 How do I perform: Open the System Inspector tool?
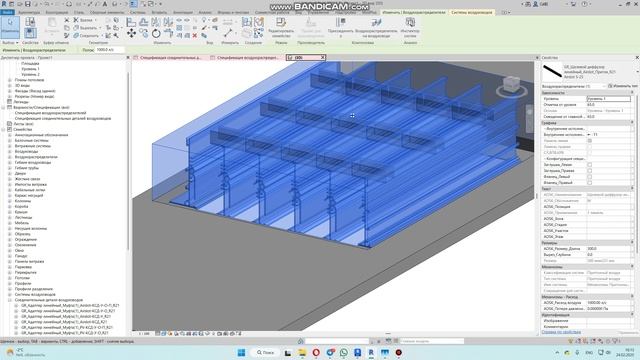click(x=410, y=27)
